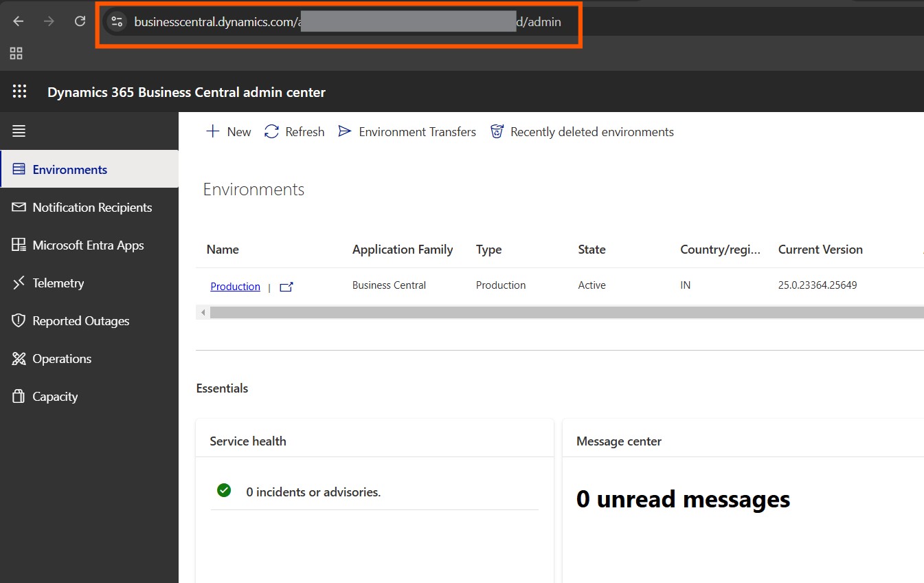The image size is (924, 583).
Task: Click the Production environment link
Action: [235, 287]
